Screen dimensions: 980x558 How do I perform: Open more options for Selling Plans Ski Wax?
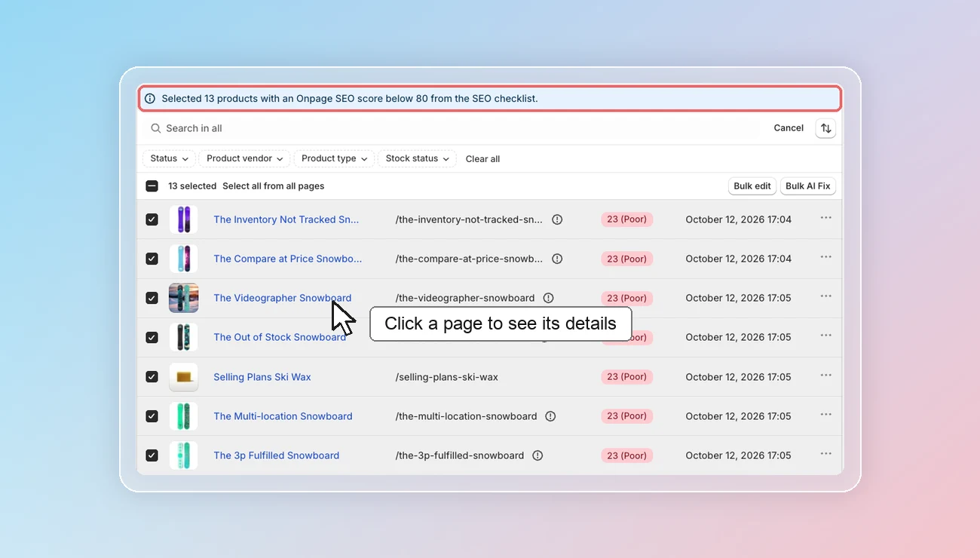tap(826, 375)
